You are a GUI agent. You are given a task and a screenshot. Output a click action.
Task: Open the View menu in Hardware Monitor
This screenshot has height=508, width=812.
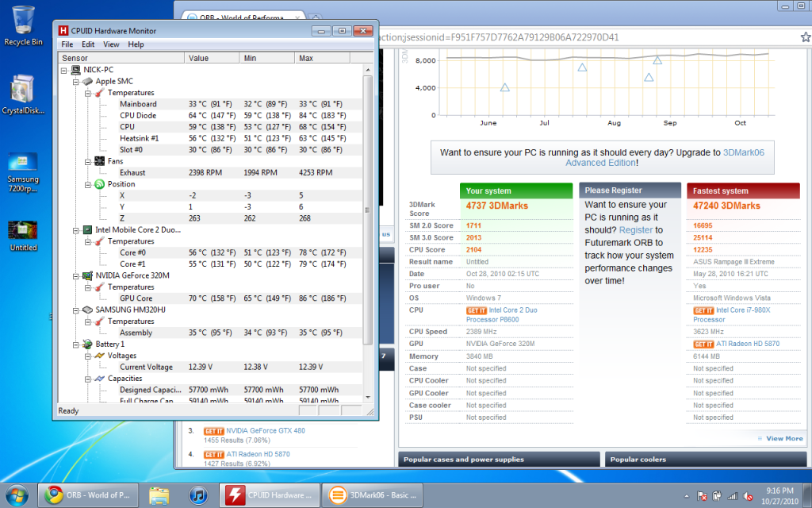[x=111, y=44]
